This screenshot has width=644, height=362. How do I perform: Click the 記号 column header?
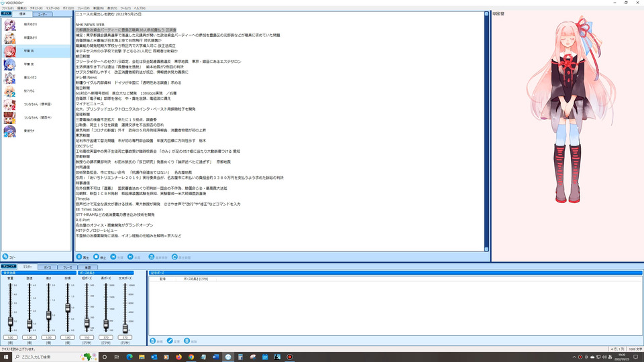tap(162, 279)
